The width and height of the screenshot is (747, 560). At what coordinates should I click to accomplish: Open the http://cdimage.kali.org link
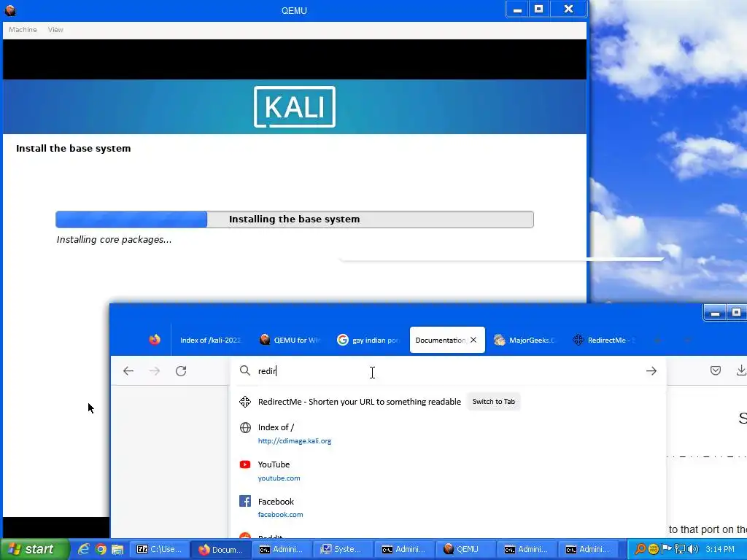tap(295, 441)
